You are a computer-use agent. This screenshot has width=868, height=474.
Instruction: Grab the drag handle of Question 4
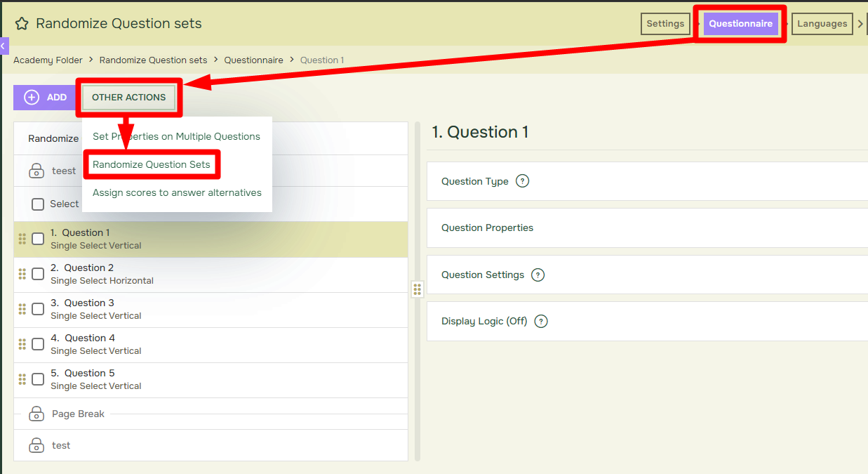(x=22, y=344)
